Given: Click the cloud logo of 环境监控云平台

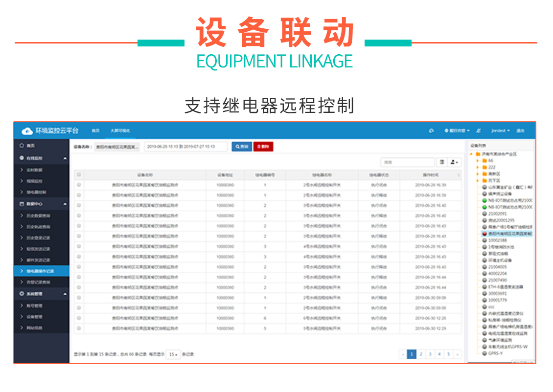Looking at the screenshot, I should click(x=27, y=131).
